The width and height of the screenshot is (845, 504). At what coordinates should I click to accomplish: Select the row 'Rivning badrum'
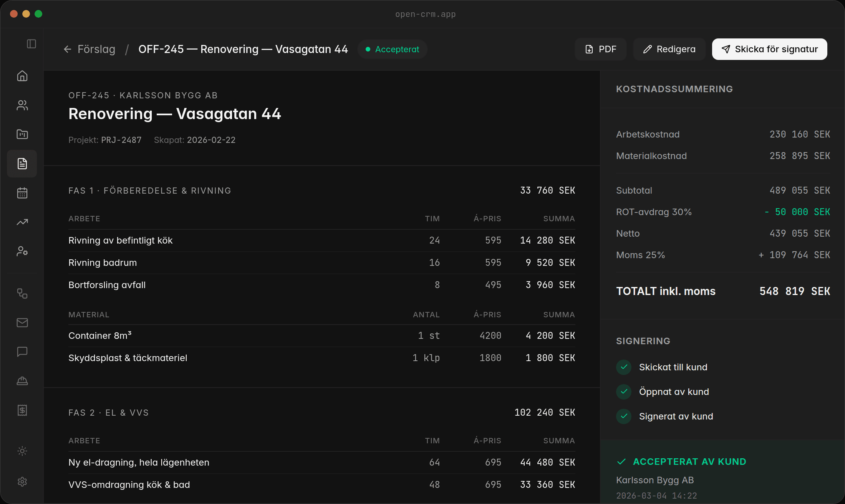[x=322, y=263]
